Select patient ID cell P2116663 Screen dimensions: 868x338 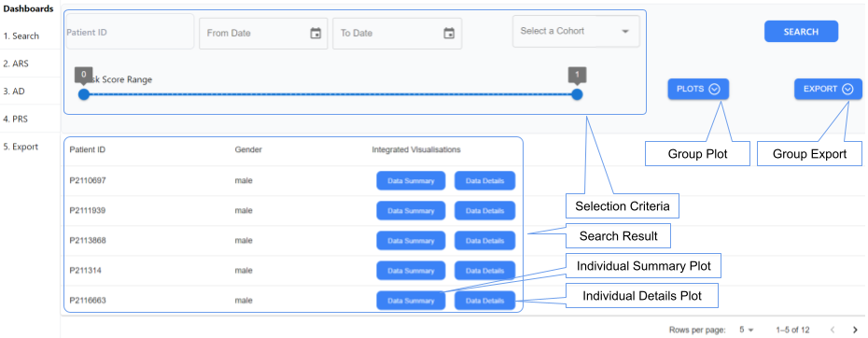pos(88,301)
